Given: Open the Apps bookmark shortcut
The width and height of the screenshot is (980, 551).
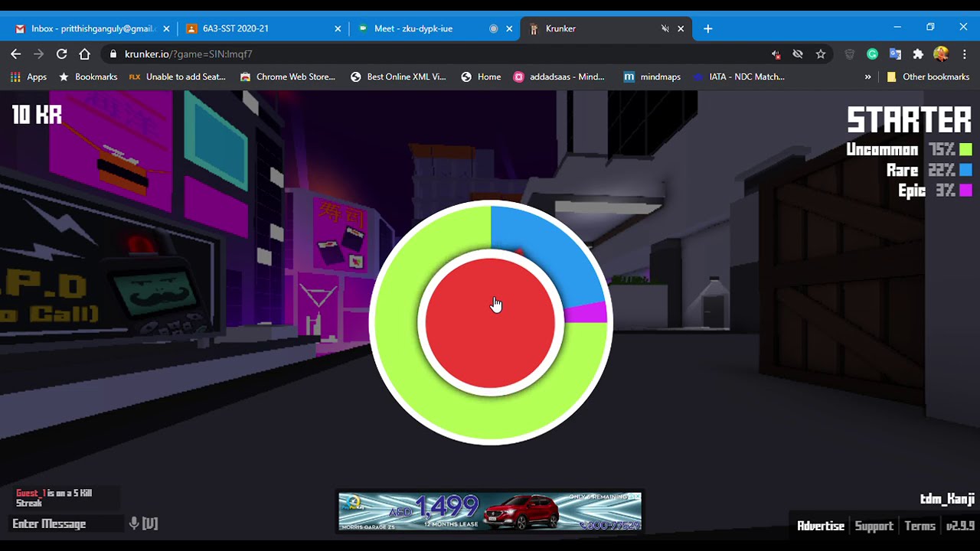Looking at the screenshot, I should [29, 77].
